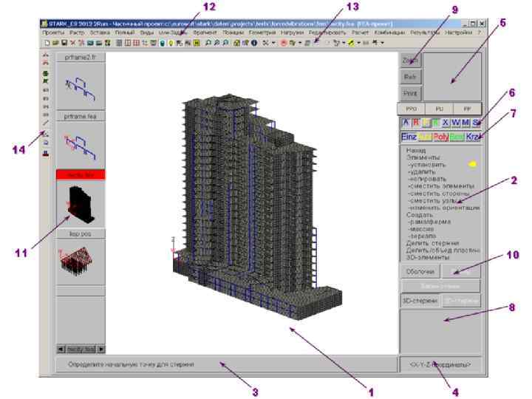Select the red Poly mode button
Screen dimensions: 532x399
[x=440, y=137]
